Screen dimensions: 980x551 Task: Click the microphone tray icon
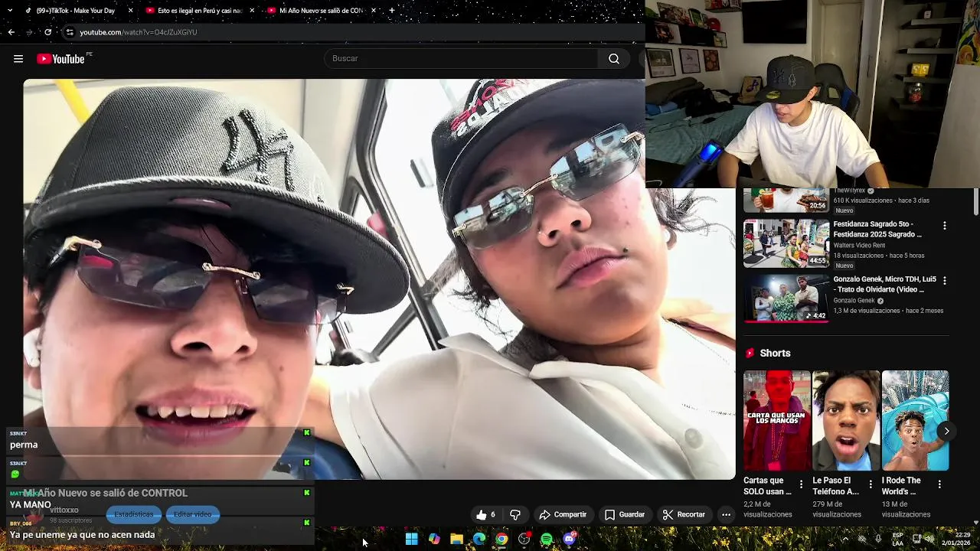pyautogui.click(x=878, y=539)
